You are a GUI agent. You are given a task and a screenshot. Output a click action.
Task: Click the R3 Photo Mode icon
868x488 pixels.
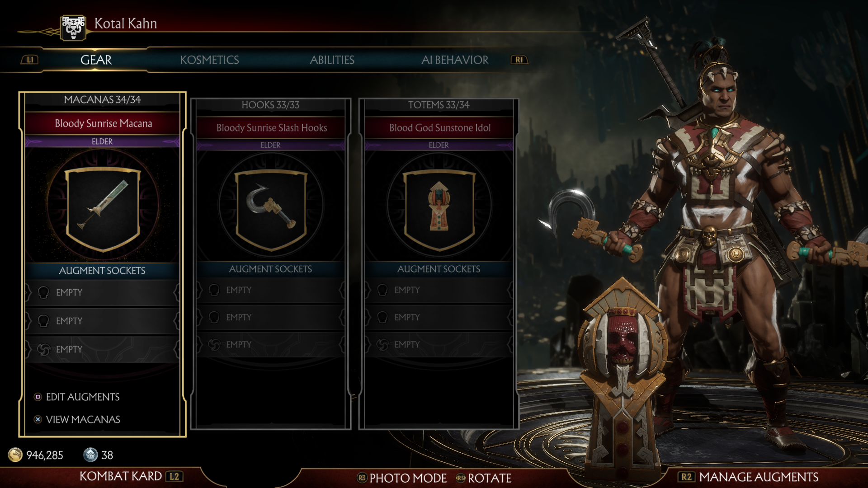[x=362, y=478]
